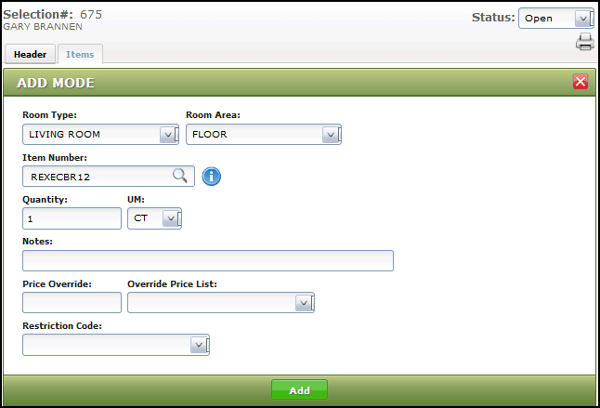Open the blue item information icon
This screenshot has height=408, width=600.
tap(211, 176)
